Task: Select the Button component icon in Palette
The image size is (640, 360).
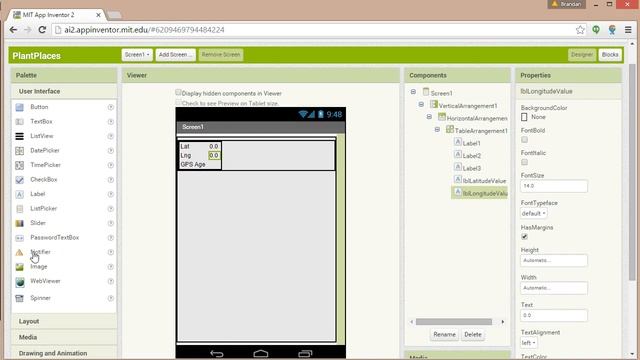Action: [19, 107]
